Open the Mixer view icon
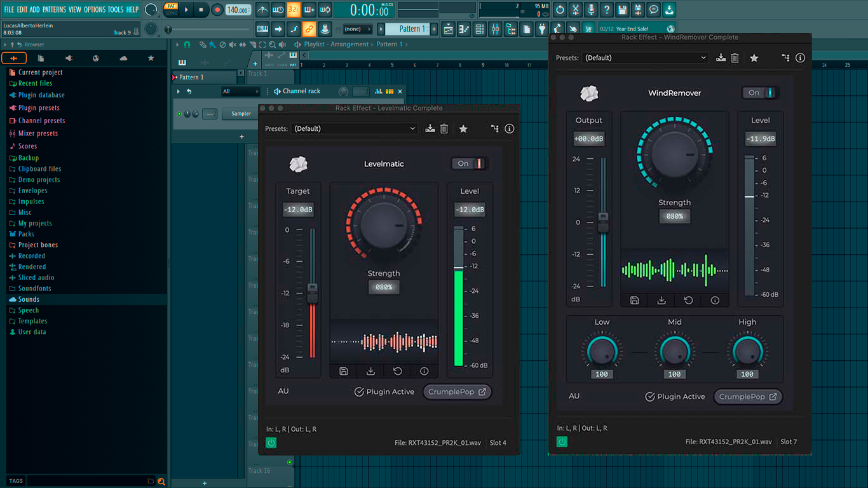 pos(495,29)
